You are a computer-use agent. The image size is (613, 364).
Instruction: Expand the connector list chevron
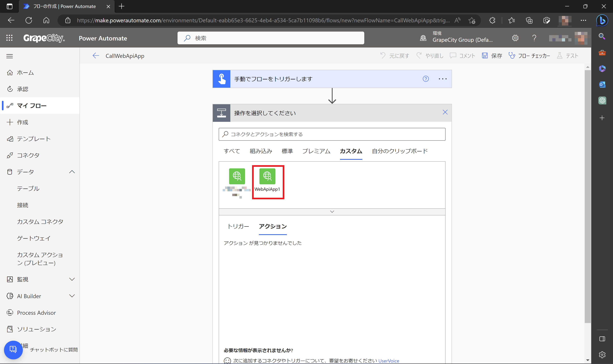coord(332,212)
